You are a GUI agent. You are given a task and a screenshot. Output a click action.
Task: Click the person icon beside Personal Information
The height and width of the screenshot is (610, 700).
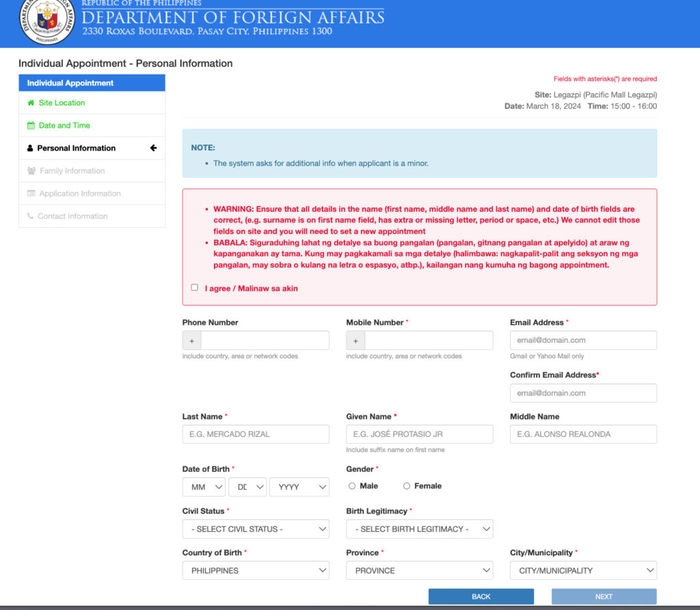click(x=30, y=148)
